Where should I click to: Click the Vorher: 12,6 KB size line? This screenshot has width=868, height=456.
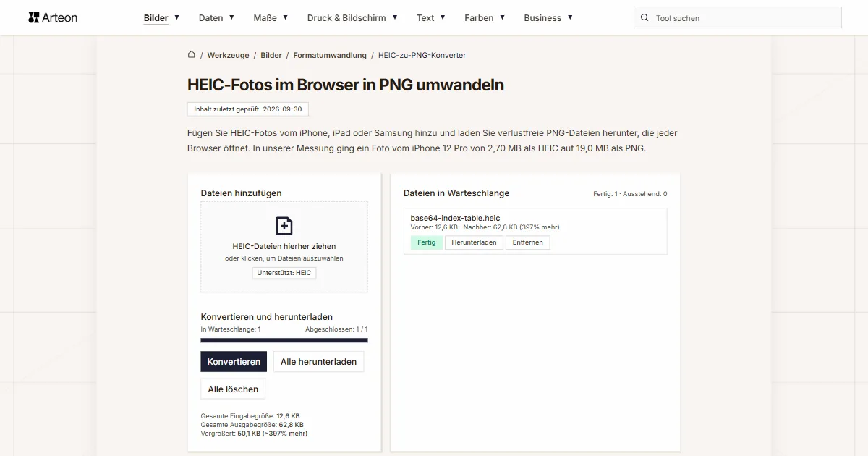(x=485, y=227)
